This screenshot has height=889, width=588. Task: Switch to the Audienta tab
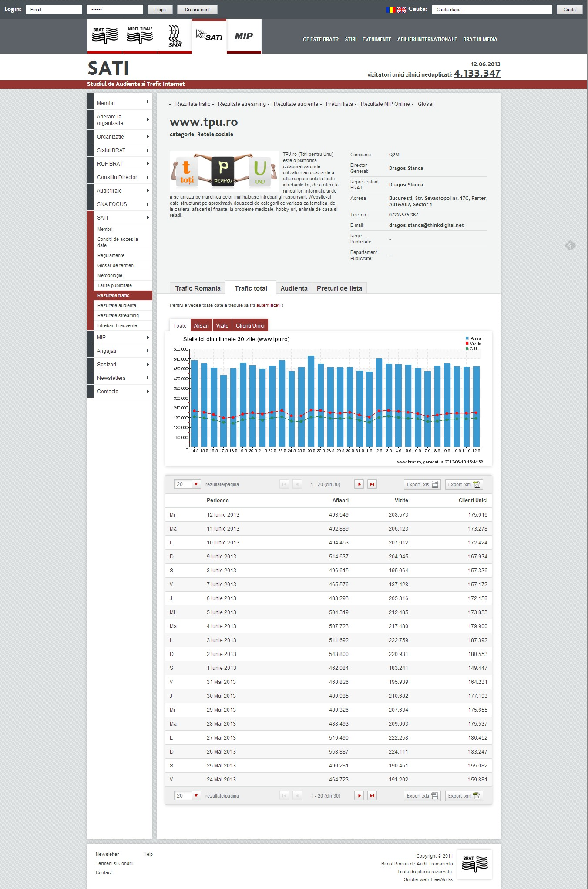[x=294, y=288]
